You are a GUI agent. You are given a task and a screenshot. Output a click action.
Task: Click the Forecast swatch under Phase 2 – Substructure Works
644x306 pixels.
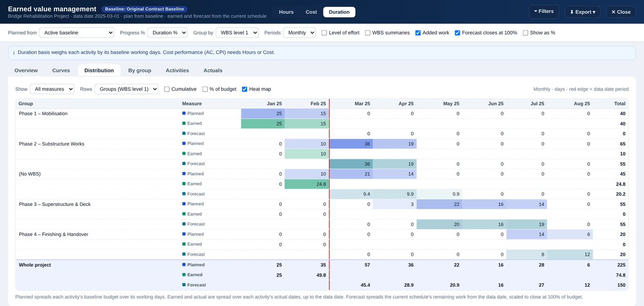point(184,164)
